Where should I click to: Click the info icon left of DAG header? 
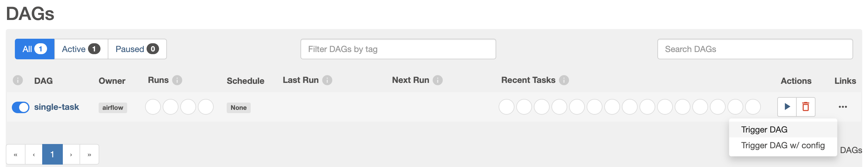pyautogui.click(x=18, y=80)
